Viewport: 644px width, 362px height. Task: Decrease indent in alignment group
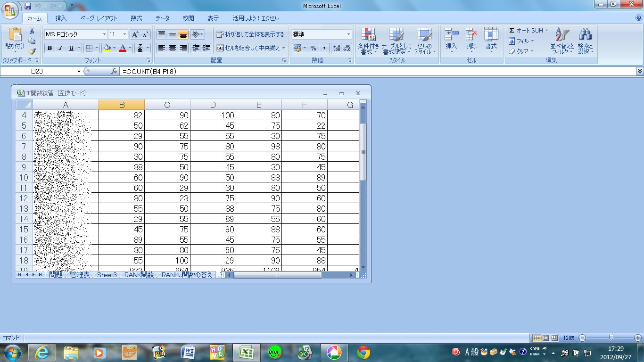point(196,48)
